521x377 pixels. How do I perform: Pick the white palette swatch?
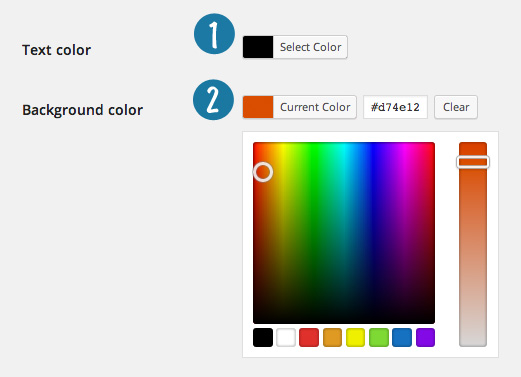286,337
